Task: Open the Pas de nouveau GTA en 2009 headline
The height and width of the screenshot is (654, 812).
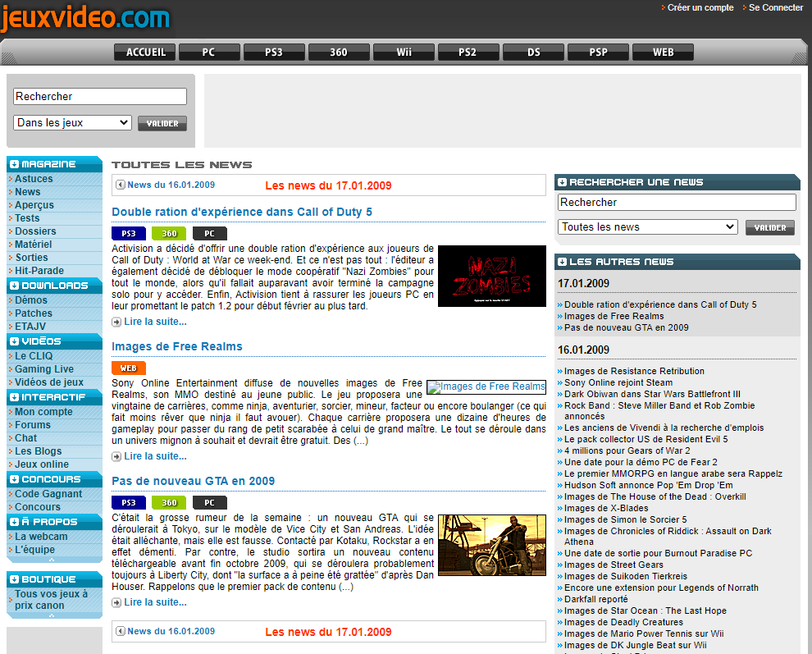Action: [x=194, y=481]
